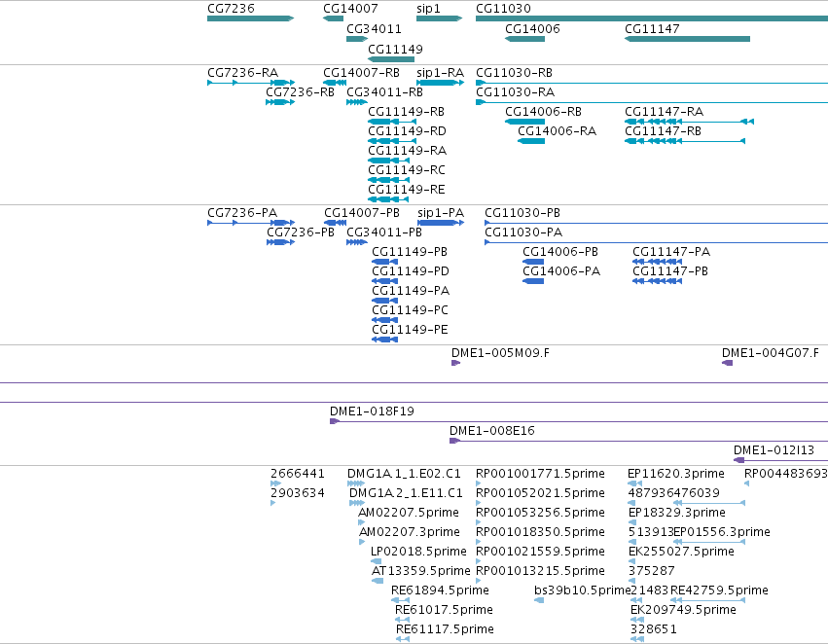Click EST RE61894.5prime
Image resolution: width=828 pixels, height=644 pixels.
click(400, 601)
